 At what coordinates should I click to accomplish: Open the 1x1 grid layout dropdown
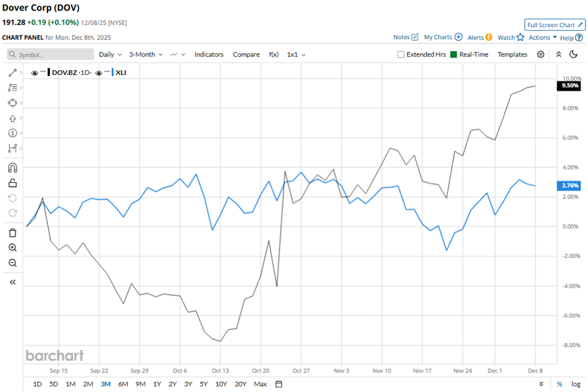[297, 54]
